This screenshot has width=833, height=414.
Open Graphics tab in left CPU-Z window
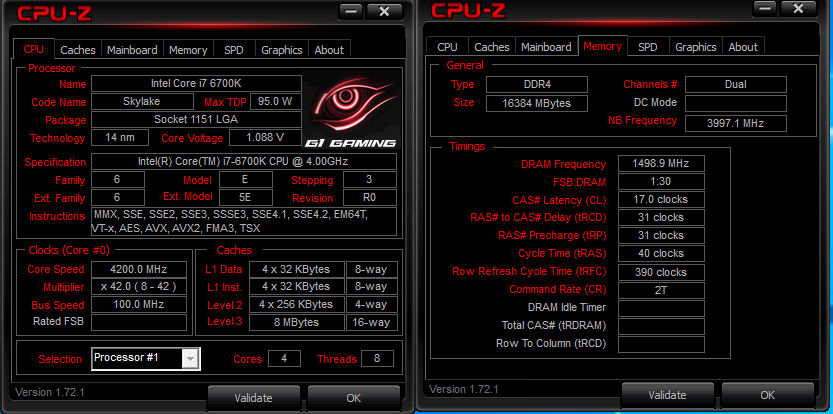(x=282, y=50)
